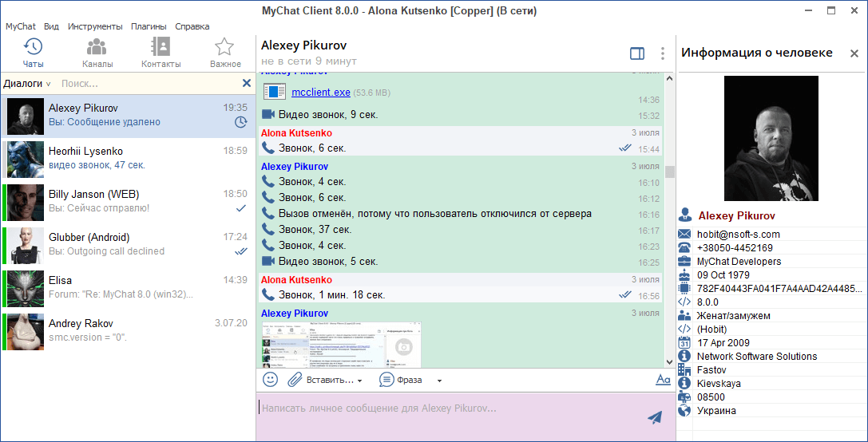Open the Фраза phrase dropdown arrow

[439, 381]
